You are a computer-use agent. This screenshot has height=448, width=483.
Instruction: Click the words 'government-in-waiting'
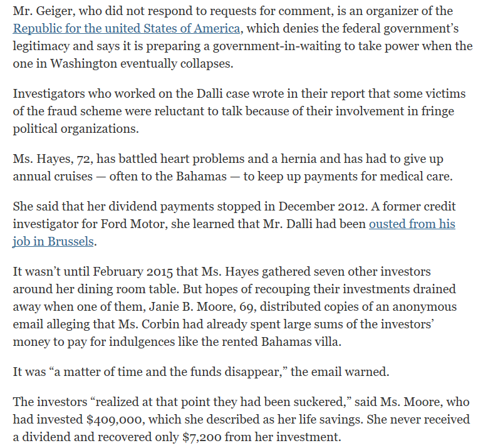pos(277,46)
